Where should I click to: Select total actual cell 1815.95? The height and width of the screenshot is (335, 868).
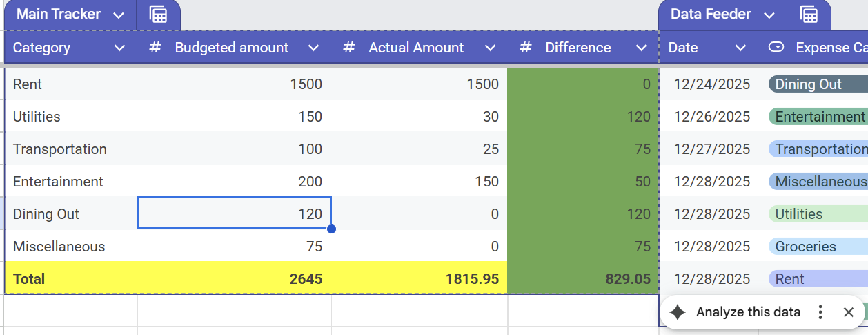click(420, 278)
